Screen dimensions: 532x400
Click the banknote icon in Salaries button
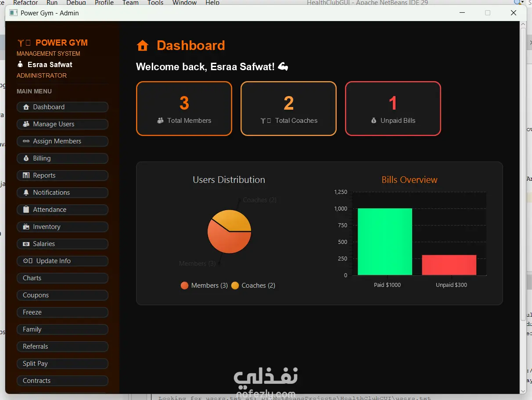tap(26, 244)
